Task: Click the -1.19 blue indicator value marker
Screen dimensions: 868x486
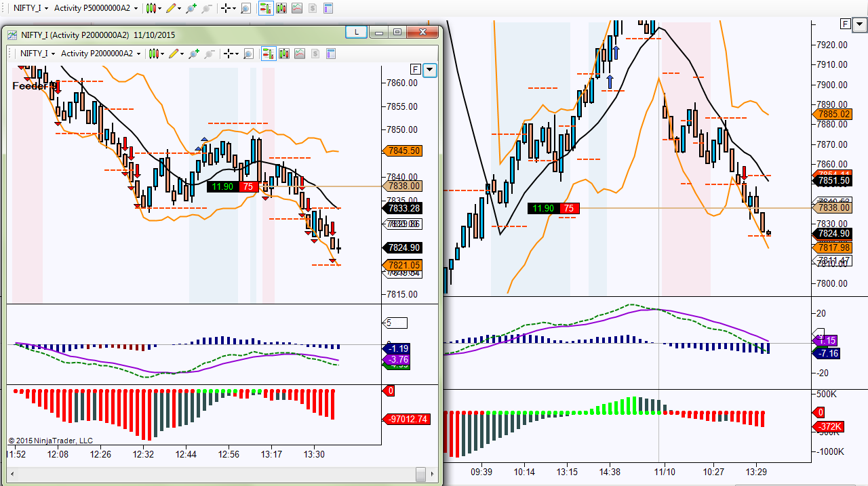Action: point(397,348)
